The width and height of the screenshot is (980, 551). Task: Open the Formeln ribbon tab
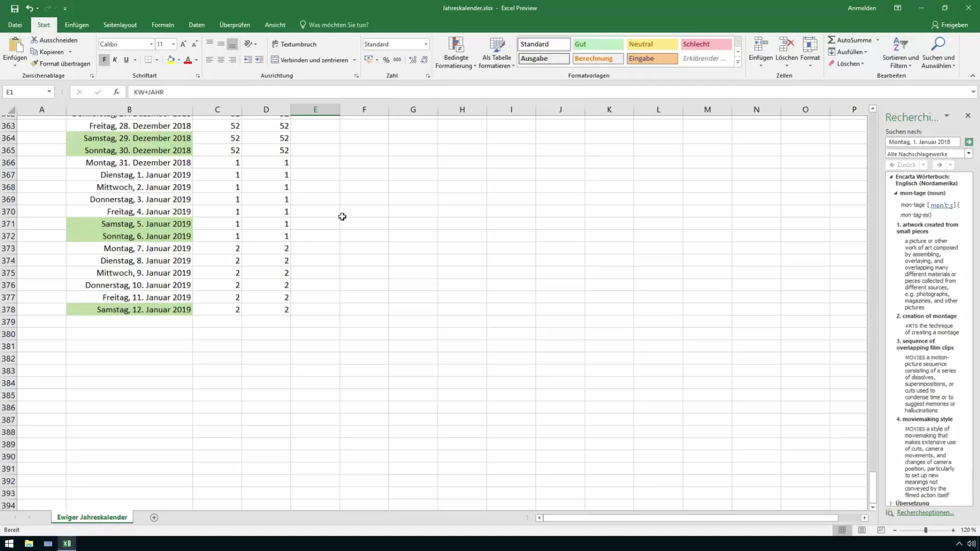(163, 25)
